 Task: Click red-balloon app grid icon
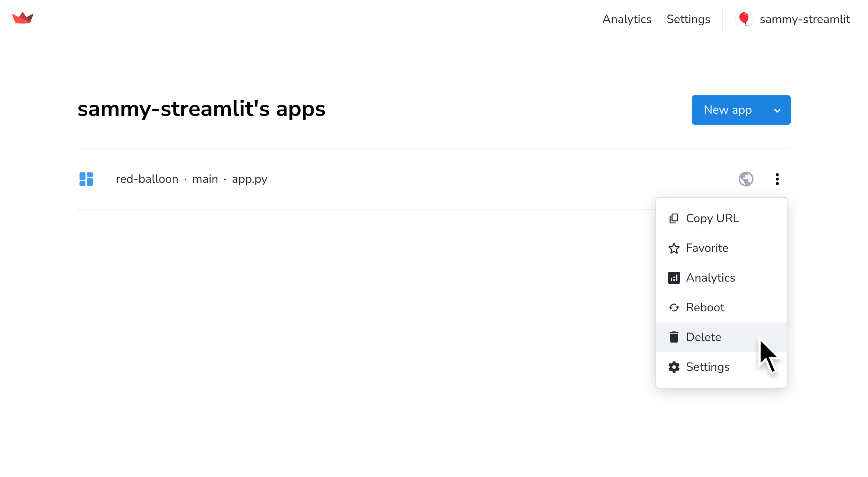(86, 179)
